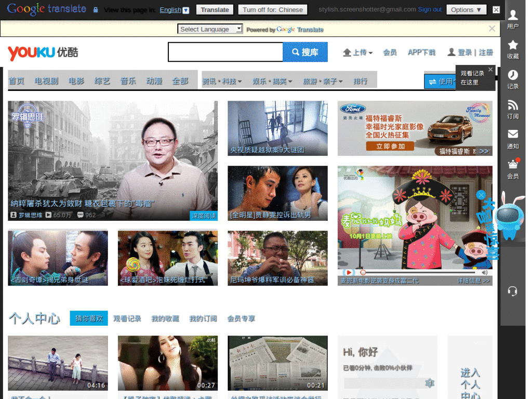Expand the 旅游·亲子 menu

(323, 81)
